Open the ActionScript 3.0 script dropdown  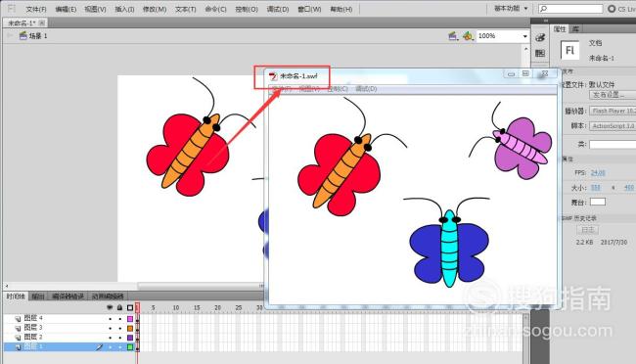tap(613, 126)
